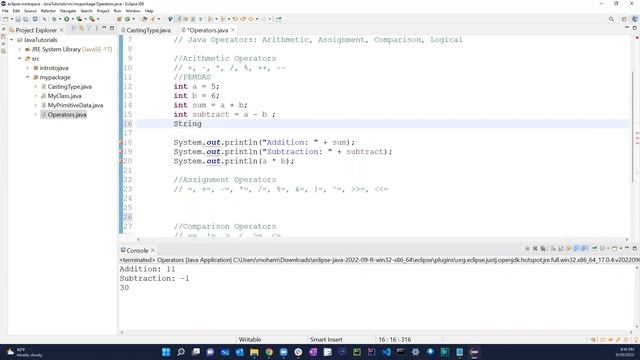
Task: Select MyPrimitiveData.java in Project Explorer
Action: 75,105
